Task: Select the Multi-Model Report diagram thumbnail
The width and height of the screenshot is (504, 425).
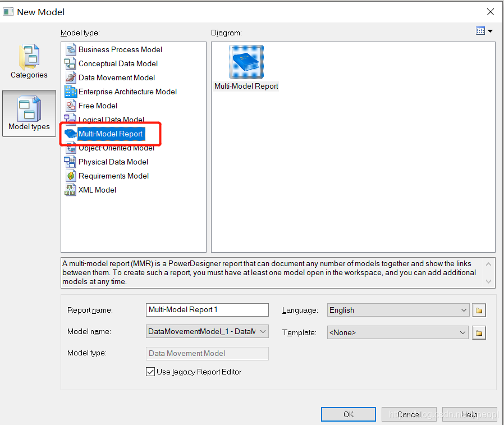Action: (x=246, y=62)
